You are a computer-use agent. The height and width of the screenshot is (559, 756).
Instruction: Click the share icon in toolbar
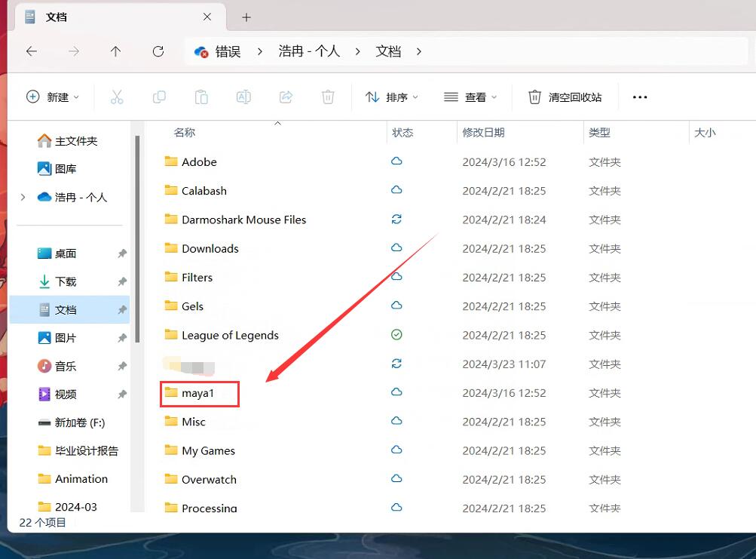(x=286, y=97)
